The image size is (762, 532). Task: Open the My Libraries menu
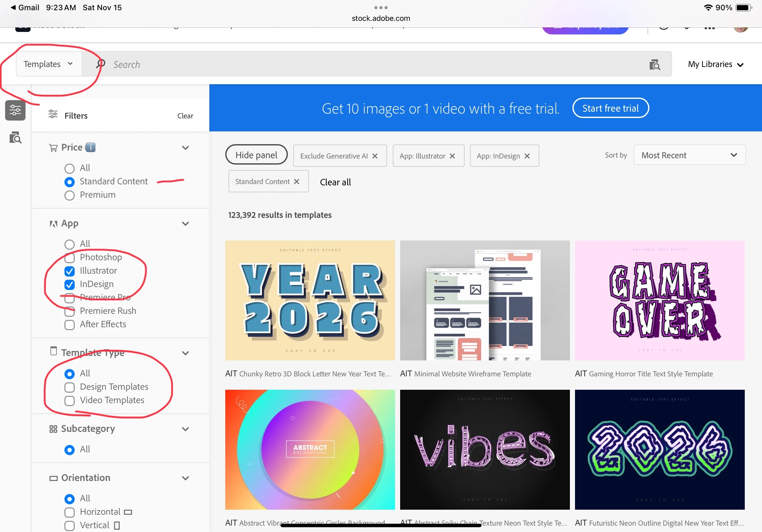tap(715, 64)
